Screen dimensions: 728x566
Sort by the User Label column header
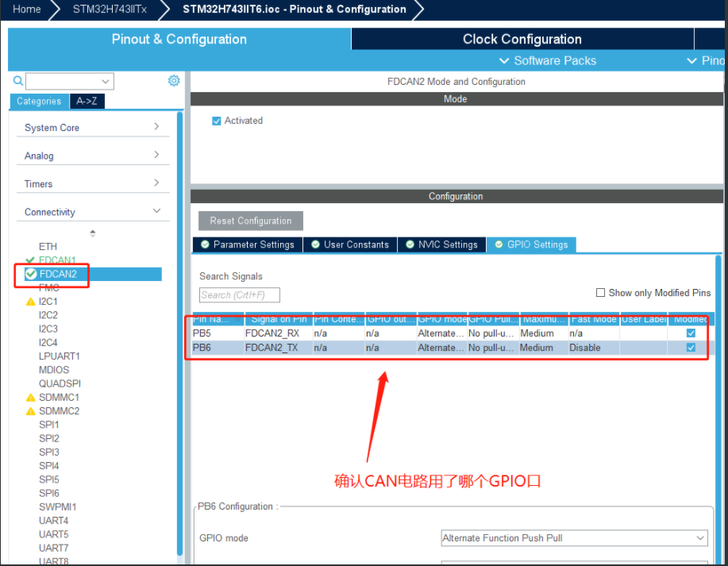tap(644, 319)
